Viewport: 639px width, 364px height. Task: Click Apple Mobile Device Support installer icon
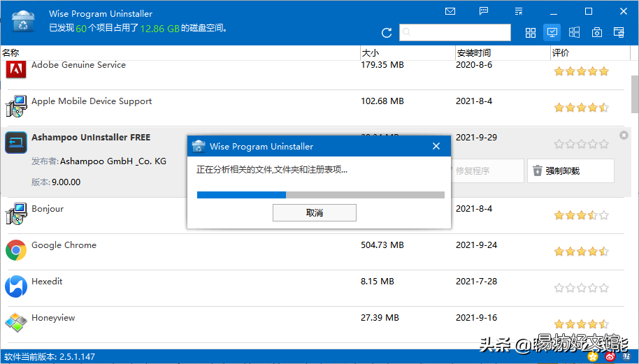click(x=16, y=106)
